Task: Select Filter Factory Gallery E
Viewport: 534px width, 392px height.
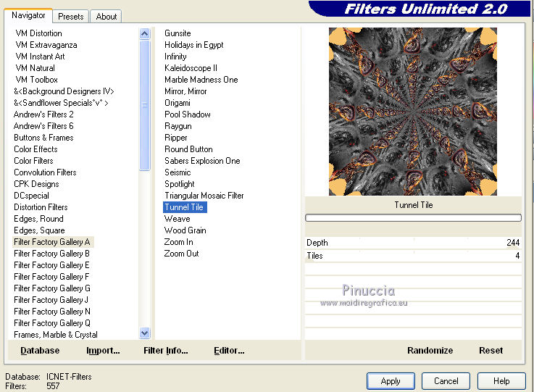Action: click(x=51, y=265)
